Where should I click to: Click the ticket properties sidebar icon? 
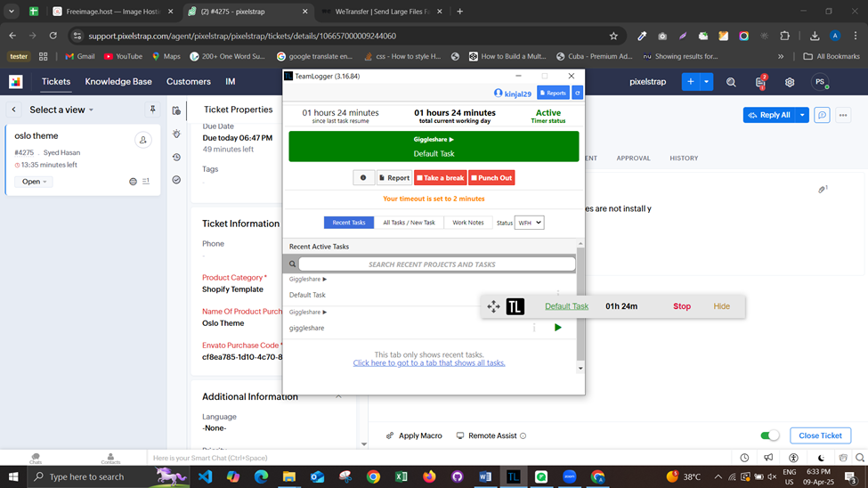[x=176, y=110]
